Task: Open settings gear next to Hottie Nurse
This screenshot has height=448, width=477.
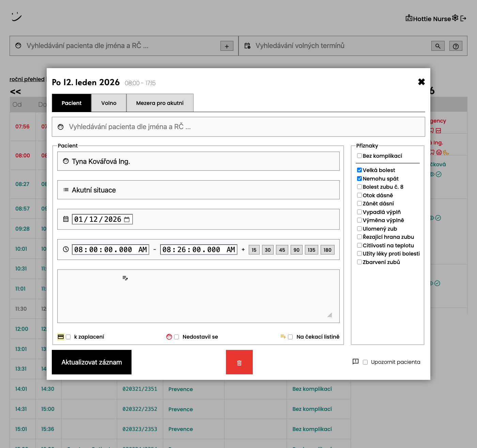Action: point(455,18)
